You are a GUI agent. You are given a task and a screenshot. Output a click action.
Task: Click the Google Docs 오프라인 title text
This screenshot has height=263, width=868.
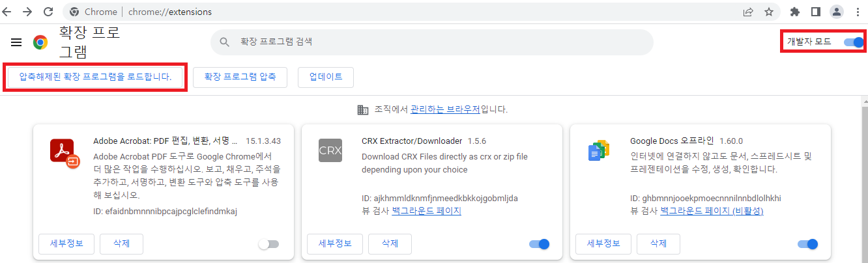pyautogui.click(x=672, y=141)
